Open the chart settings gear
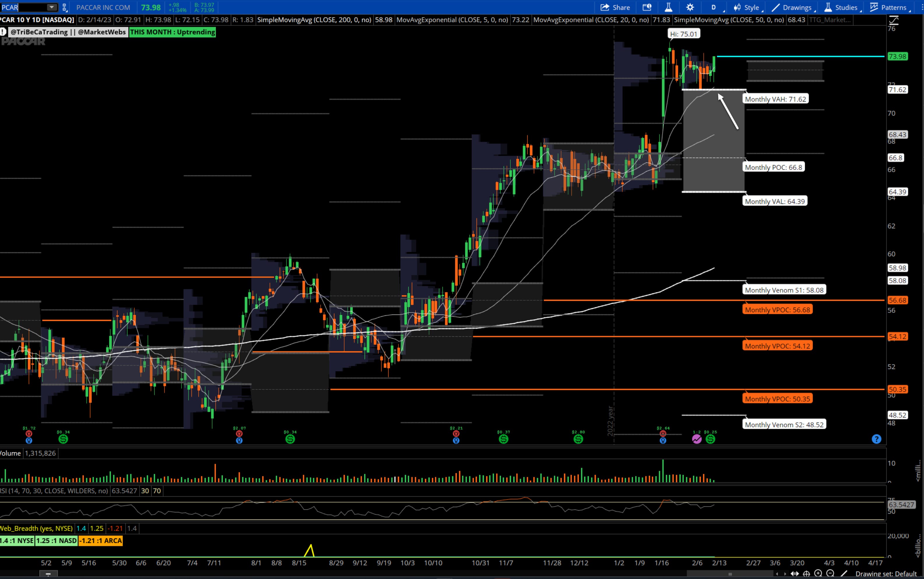 point(690,7)
